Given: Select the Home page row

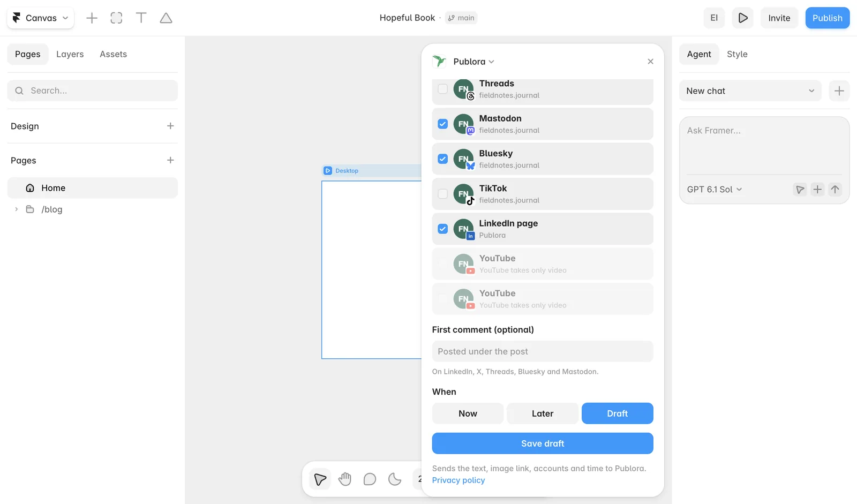Looking at the screenshot, I should point(93,188).
